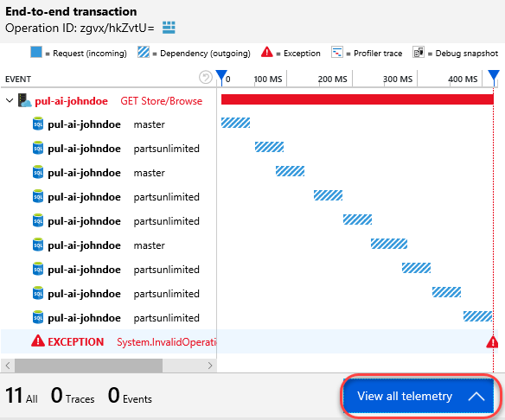The width and height of the screenshot is (505, 420).
Task: Click the left blue timeline range marker
Action: point(221,78)
